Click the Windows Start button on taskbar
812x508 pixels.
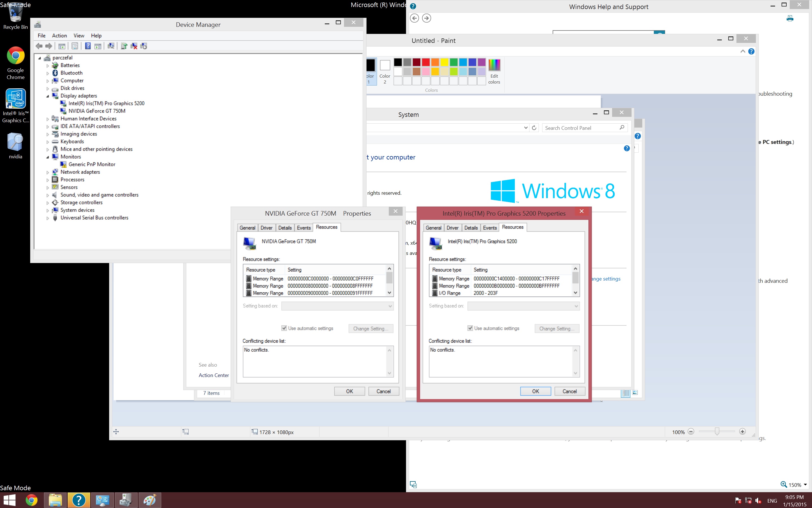[9, 500]
